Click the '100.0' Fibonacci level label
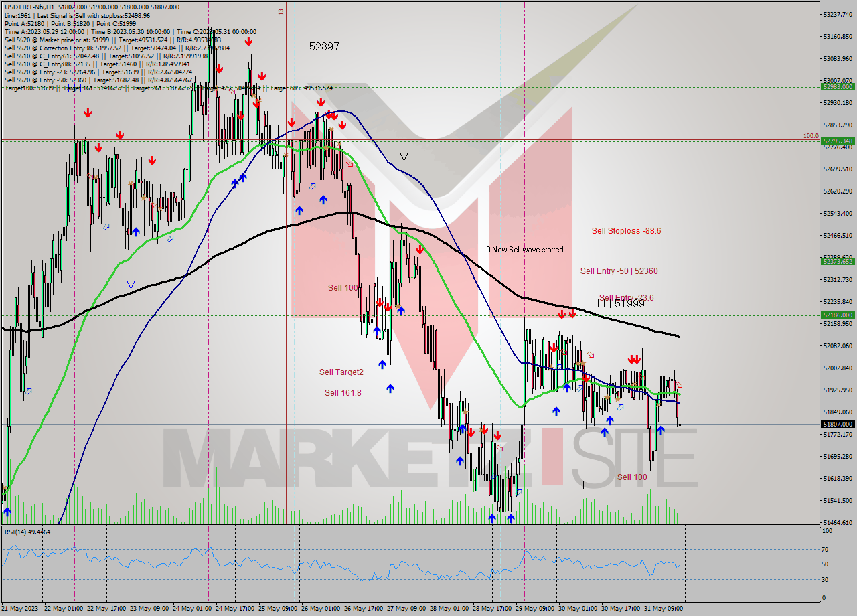Image resolution: width=857 pixels, height=616 pixels. coord(811,136)
